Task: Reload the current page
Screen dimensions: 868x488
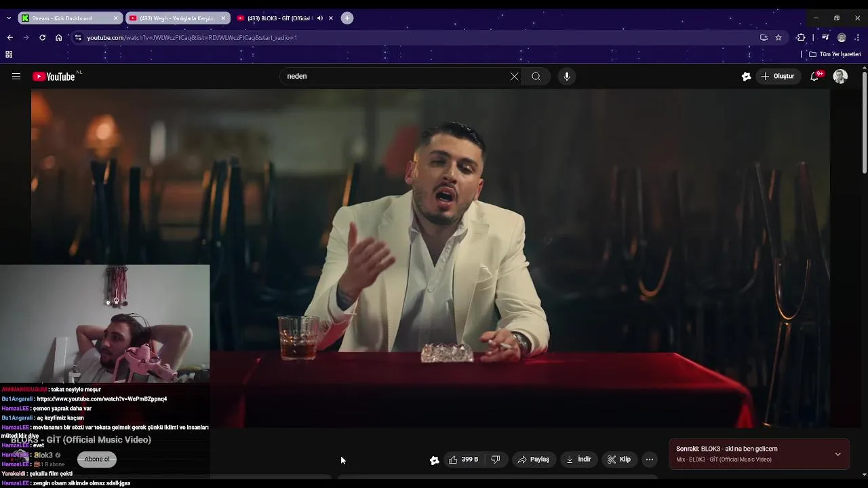Action: click(x=42, y=38)
